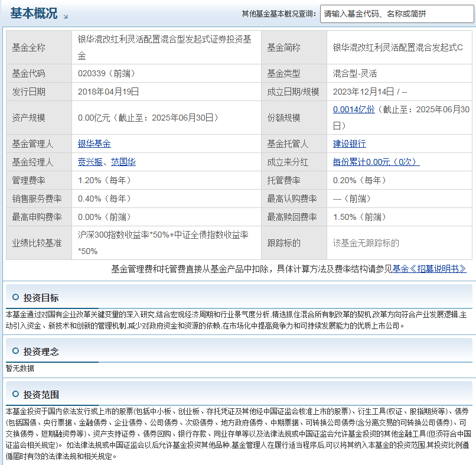Click the circle icon beside 投资理念
Image resolution: width=476 pixels, height=465 pixels.
tap(15, 351)
